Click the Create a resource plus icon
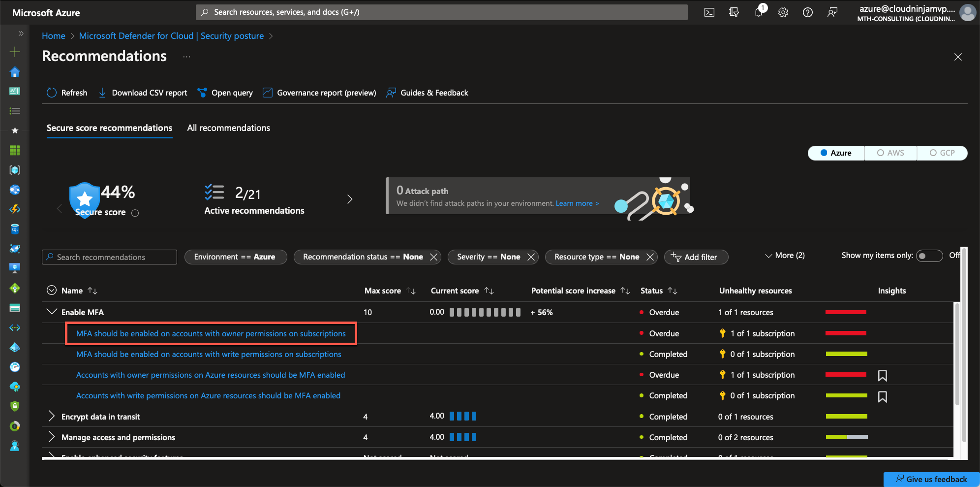This screenshot has height=487, width=980. 15,52
